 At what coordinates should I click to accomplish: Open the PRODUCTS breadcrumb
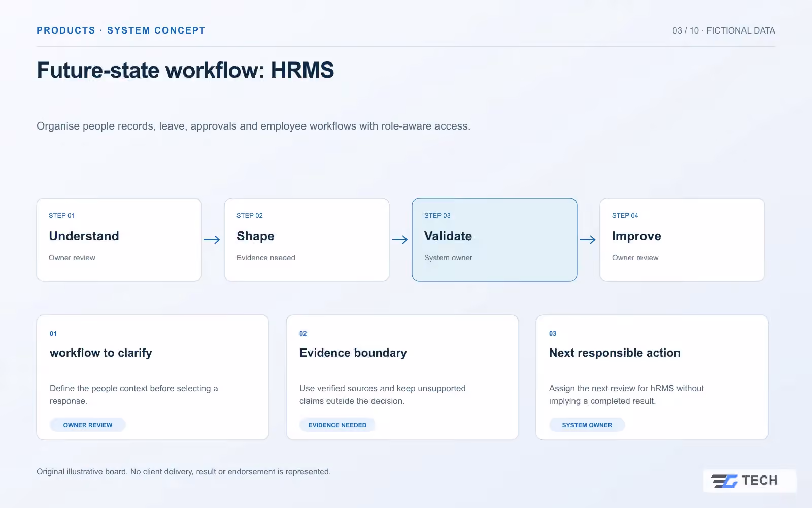[66, 30]
